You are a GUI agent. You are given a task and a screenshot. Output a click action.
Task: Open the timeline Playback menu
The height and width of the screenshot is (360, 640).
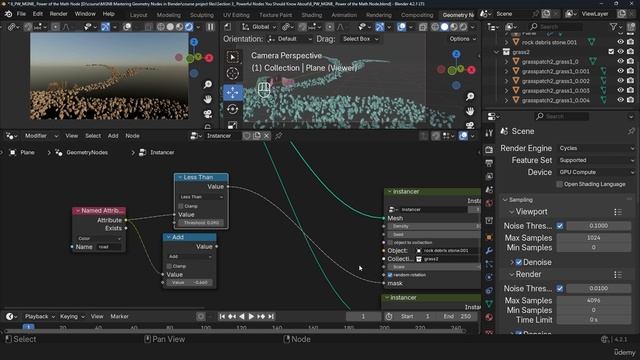(39, 316)
